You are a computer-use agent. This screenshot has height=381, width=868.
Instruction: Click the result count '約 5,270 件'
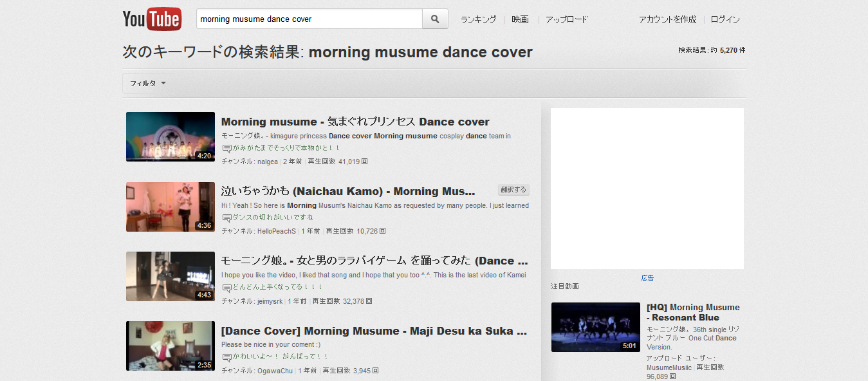pyautogui.click(x=728, y=50)
